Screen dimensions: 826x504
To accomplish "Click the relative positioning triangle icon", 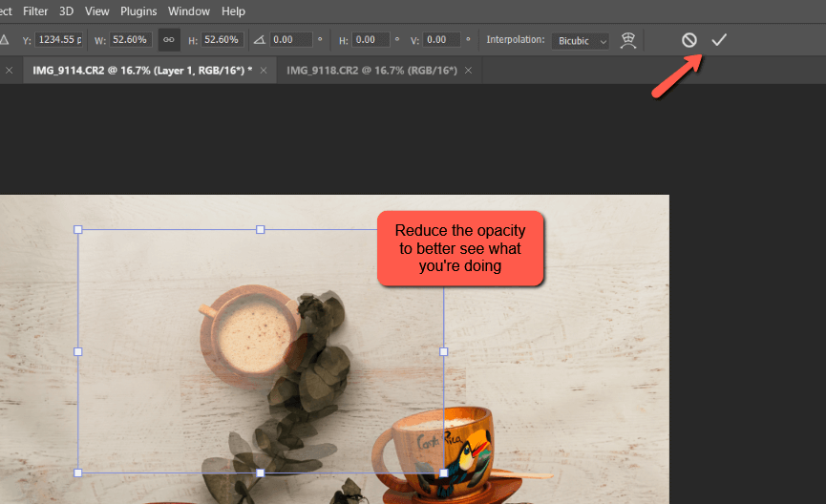I will (5, 40).
